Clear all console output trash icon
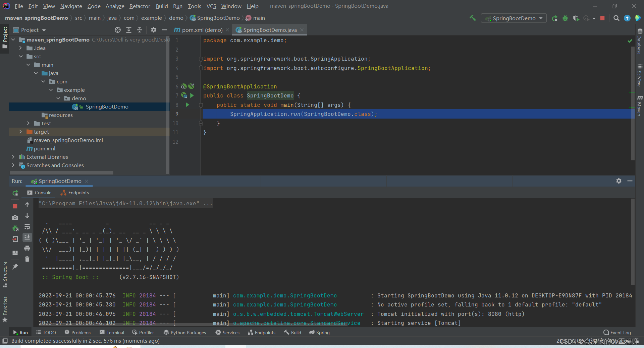 (x=27, y=259)
